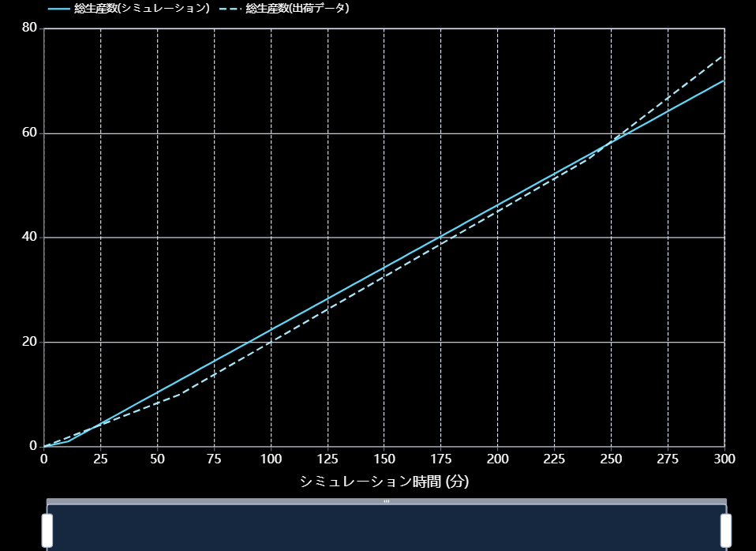
Task: Click the 25 tick label on x-axis
Action: tap(100, 459)
